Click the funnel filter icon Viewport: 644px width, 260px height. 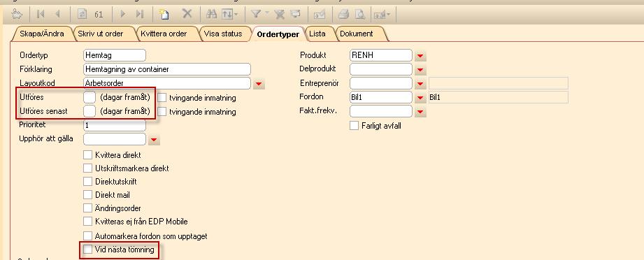tap(255, 15)
